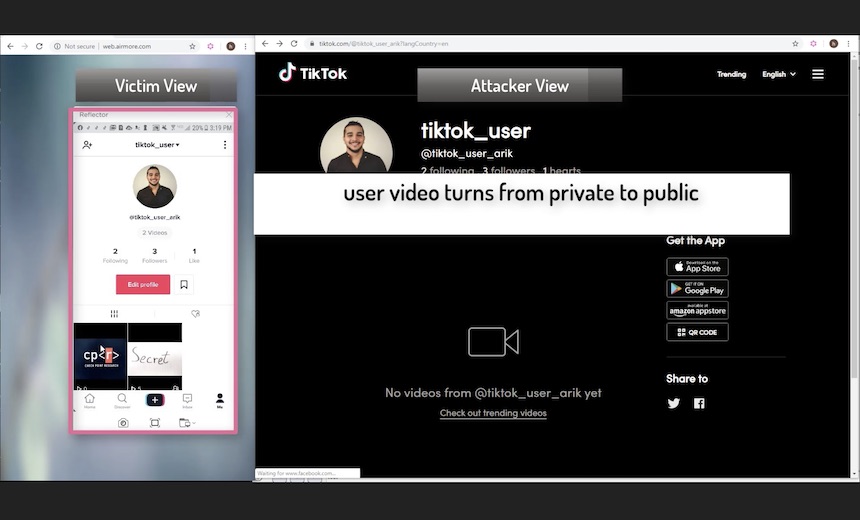Click the extension icon in TikTok browser toolbar
The image size is (860, 520).
pyautogui.click(x=813, y=43)
